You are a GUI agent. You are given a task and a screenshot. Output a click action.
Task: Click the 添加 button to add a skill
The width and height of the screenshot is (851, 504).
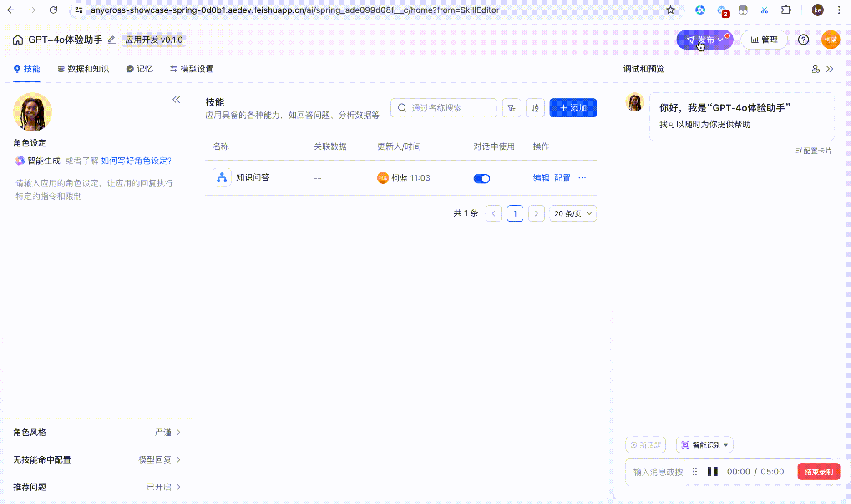pyautogui.click(x=573, y=108)
